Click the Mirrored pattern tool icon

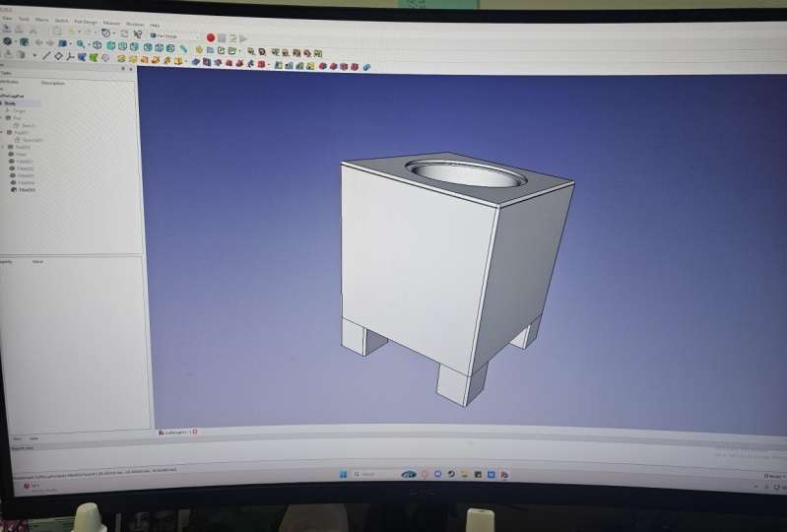coord(278,65)
